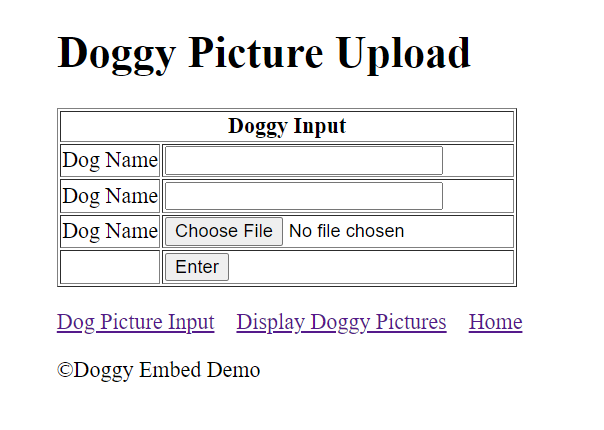Click the word Picture in main heading
The width and height of the screenshot is (604, 430).
pyautogui.click(x=255, y=52)
